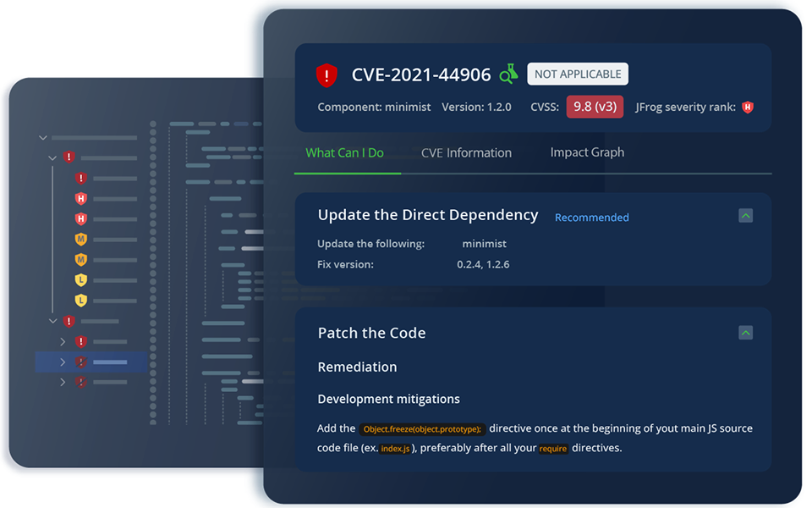This screenshot has height=508, width=812.
Task: Select the upper Medium severity shield in the tree
Action: point(81,239)
